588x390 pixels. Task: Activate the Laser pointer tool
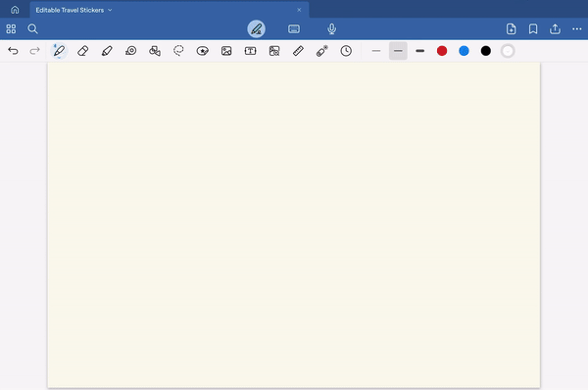[x=322, y=51]
